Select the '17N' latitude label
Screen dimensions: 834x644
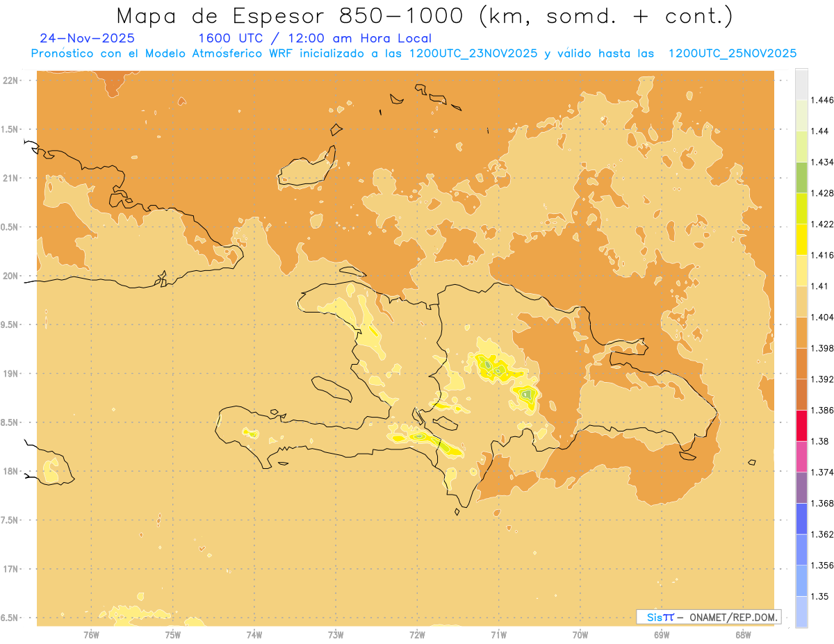click(12, 569)
